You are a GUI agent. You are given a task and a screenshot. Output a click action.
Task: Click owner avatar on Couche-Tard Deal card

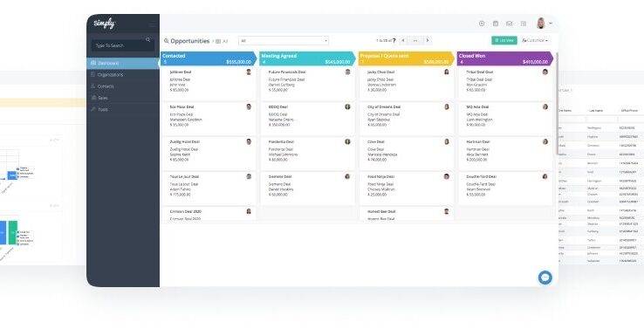tap(545, 176)
